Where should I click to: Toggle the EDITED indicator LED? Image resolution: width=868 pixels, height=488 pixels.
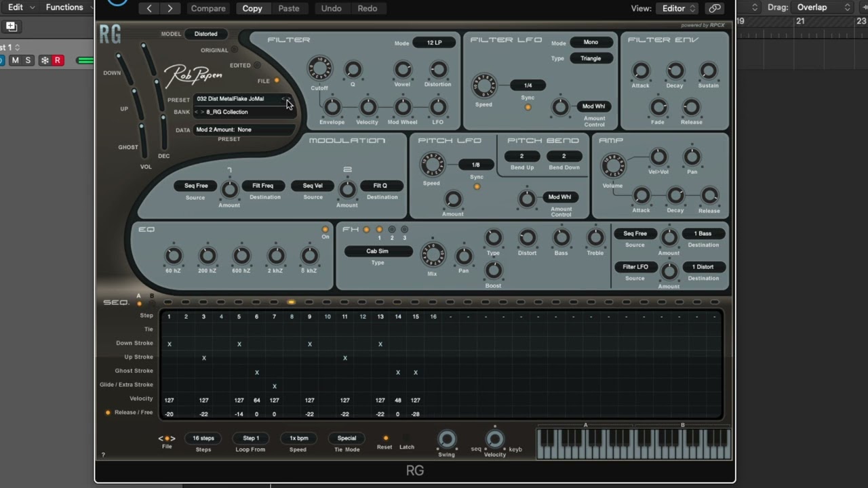(257, 65)
